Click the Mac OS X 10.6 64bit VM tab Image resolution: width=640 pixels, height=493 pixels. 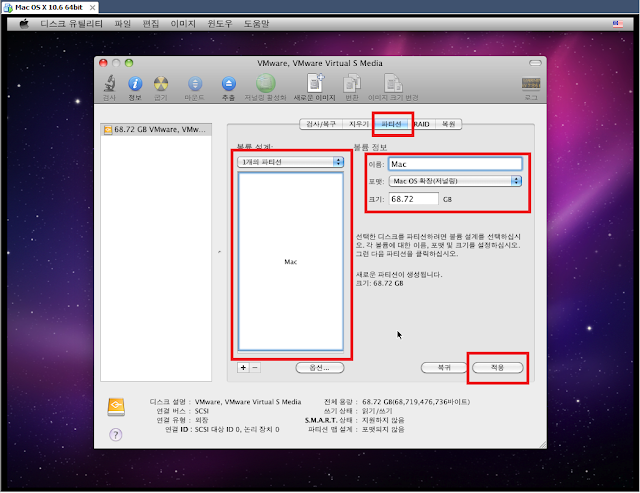point(48,7)
